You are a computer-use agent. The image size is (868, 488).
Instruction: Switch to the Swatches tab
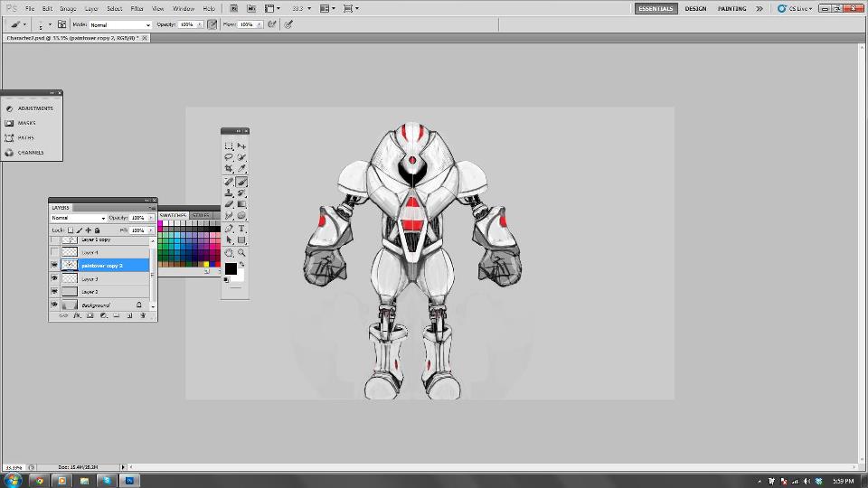(173, 216)
